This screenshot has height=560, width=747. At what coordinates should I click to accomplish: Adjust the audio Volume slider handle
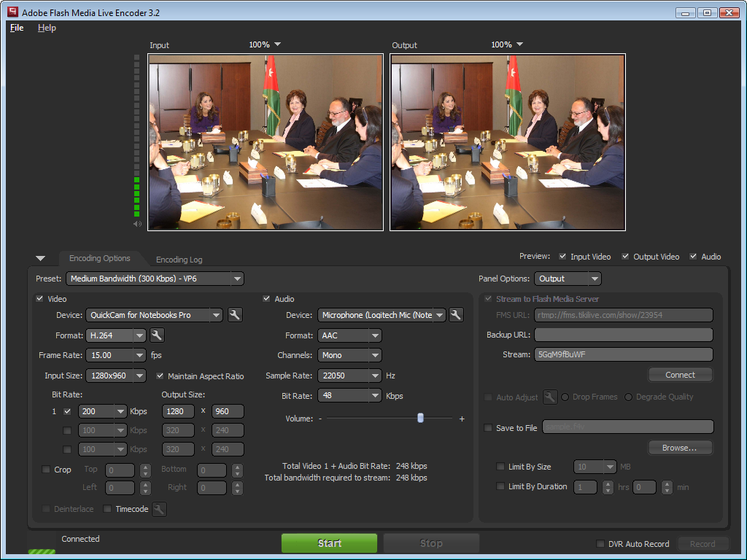point(420,418)
